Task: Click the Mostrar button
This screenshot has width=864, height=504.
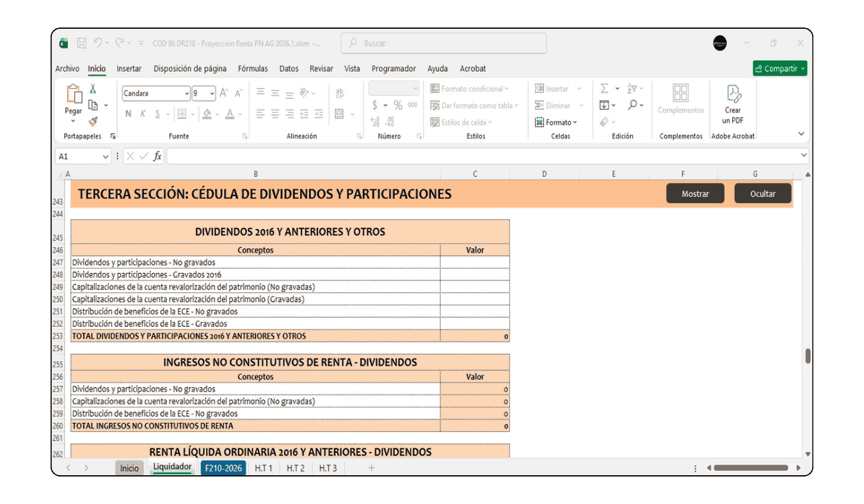Action: pyautogui.click(x=695, y=193)
